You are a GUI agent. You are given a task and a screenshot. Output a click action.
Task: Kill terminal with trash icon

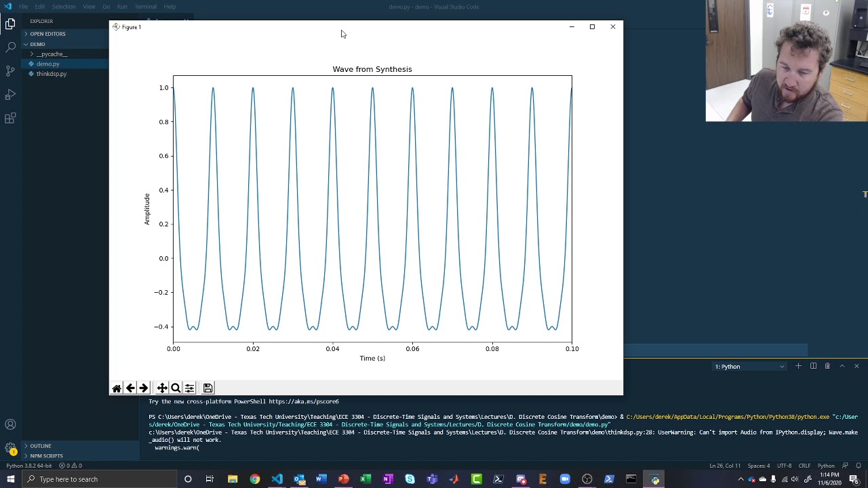[827, 366]
